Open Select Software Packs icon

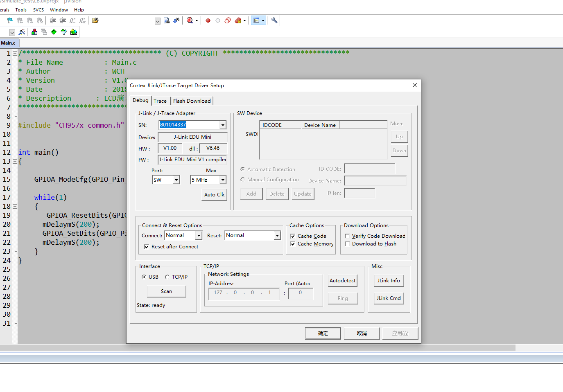click(x=64, y=32)
